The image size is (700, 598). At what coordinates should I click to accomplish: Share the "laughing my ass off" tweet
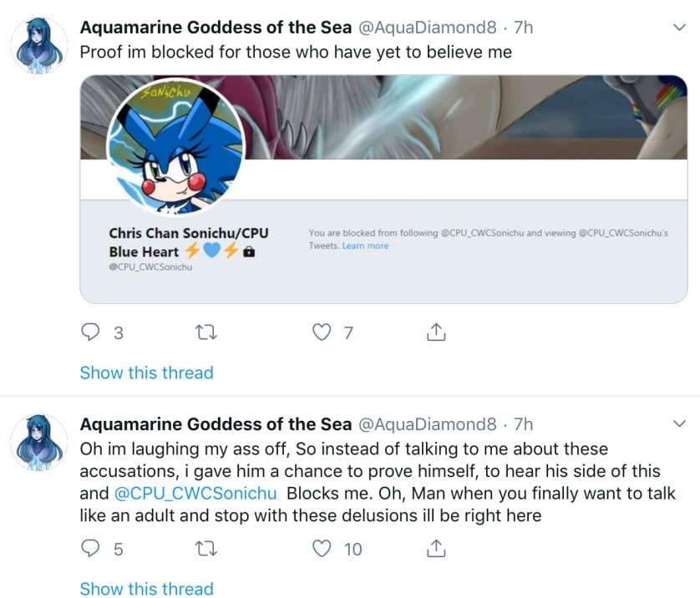tap(435, 549)
